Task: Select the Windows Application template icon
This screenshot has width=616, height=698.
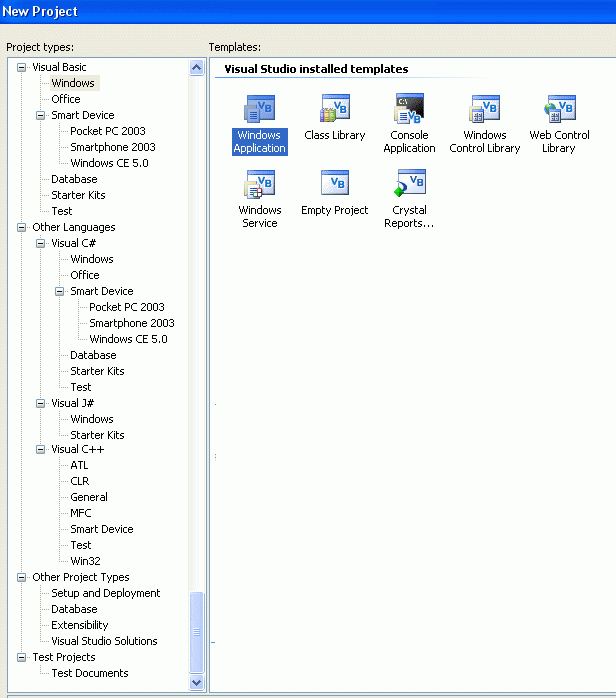Action: (259, 110)
